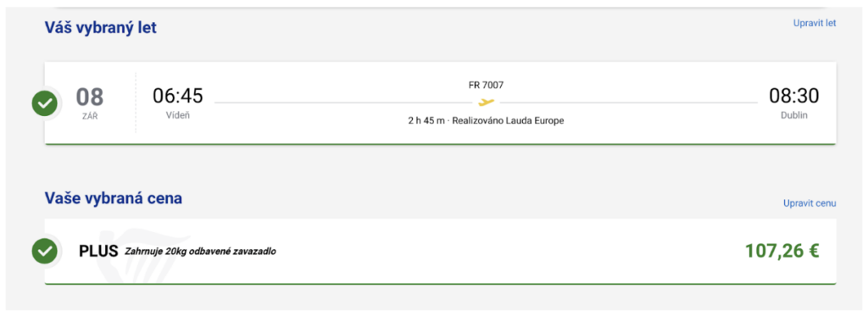Click the 107,26 € price
Image resolution: width=868 pixels, height=316 pixels.
(x=782, y=252)
